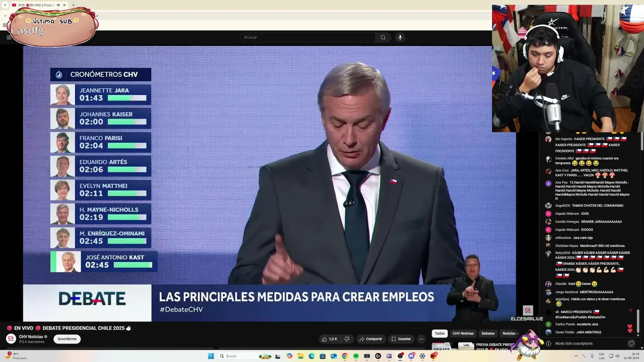This screenshot has height=362, width=644.
Task: Click the Modo Solo suscriptores chat box
Action: point(589,343)
